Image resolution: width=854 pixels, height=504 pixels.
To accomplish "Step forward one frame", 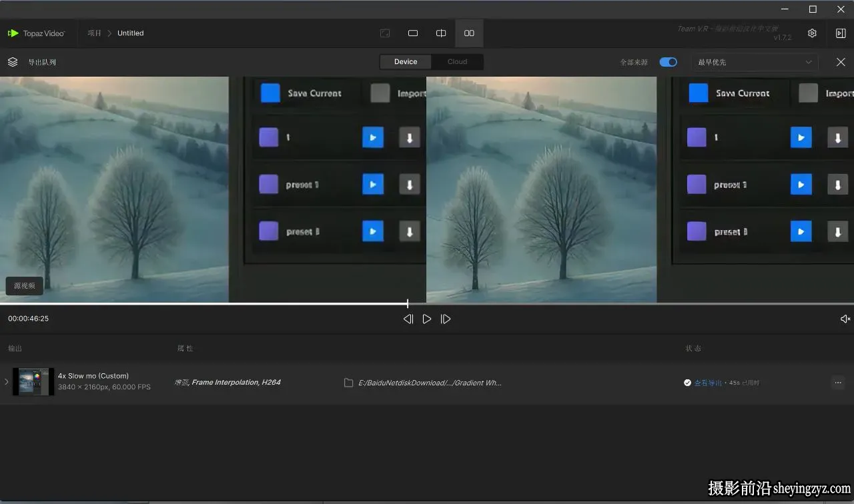I will (446, 319).
